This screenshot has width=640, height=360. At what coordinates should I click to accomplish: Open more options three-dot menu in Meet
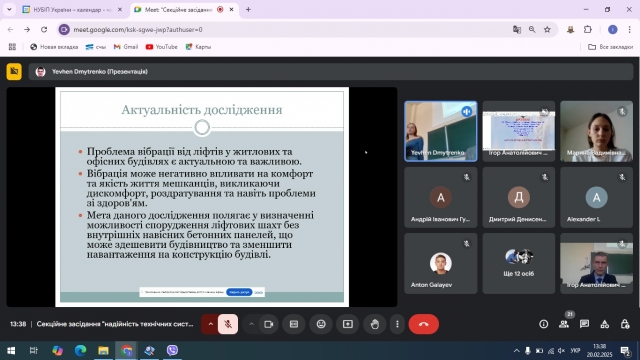click(397, 324)
